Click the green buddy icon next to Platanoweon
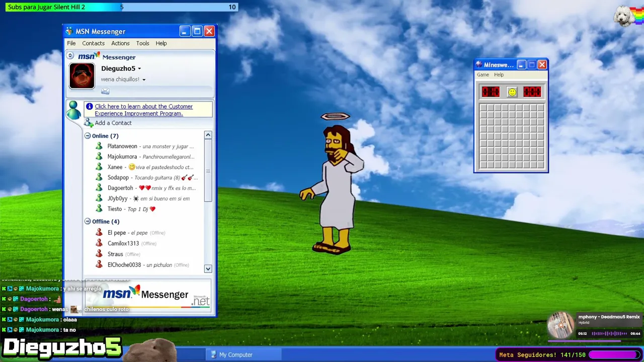The image size is (644, 362). pyautogui.click(x=99, y=146)
